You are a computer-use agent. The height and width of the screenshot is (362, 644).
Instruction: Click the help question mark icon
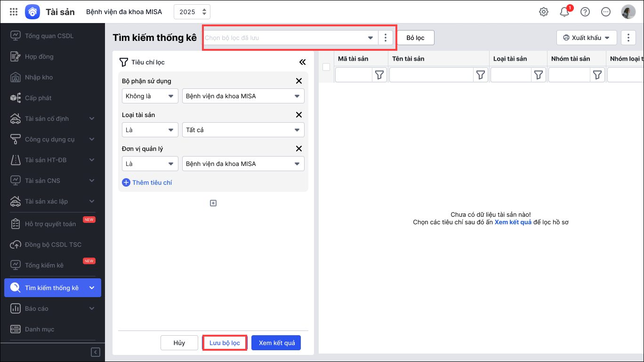coord(585,12)
